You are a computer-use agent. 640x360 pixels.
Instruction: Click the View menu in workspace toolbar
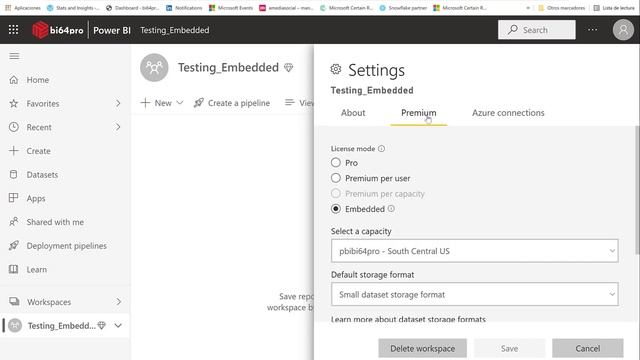(300, 103)
